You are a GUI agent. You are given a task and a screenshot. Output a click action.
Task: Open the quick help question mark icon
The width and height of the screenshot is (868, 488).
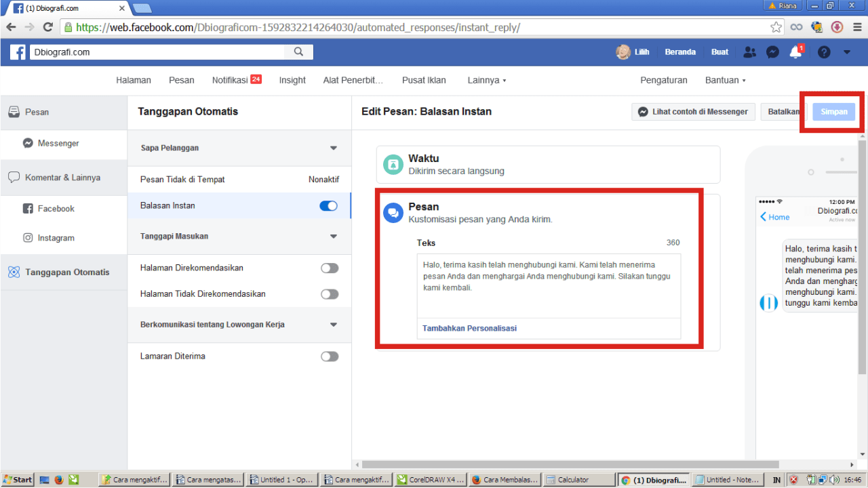tap(824, 52)
